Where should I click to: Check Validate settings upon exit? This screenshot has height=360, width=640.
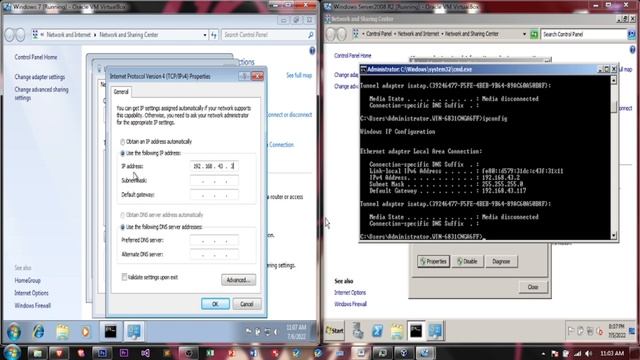pyautogui.click(x=124, y=277)
